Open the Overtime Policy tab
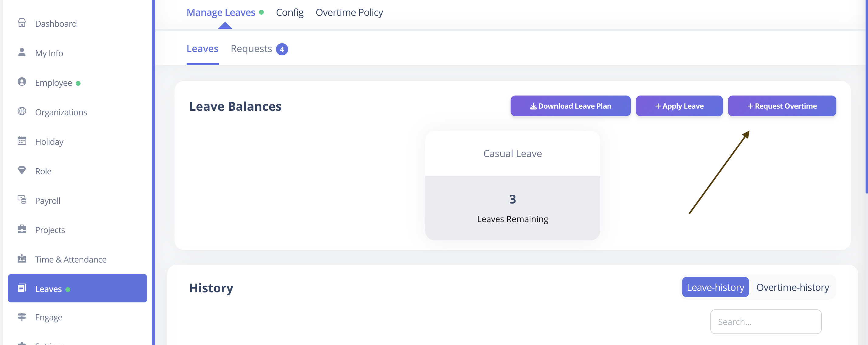The width and height of the screenshot is (868, 345). tap(349, 12)
